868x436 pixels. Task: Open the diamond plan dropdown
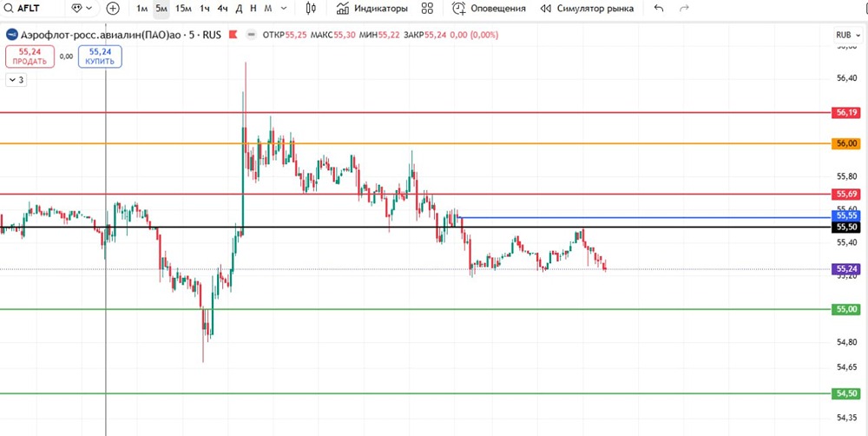[x=82, y=9]
